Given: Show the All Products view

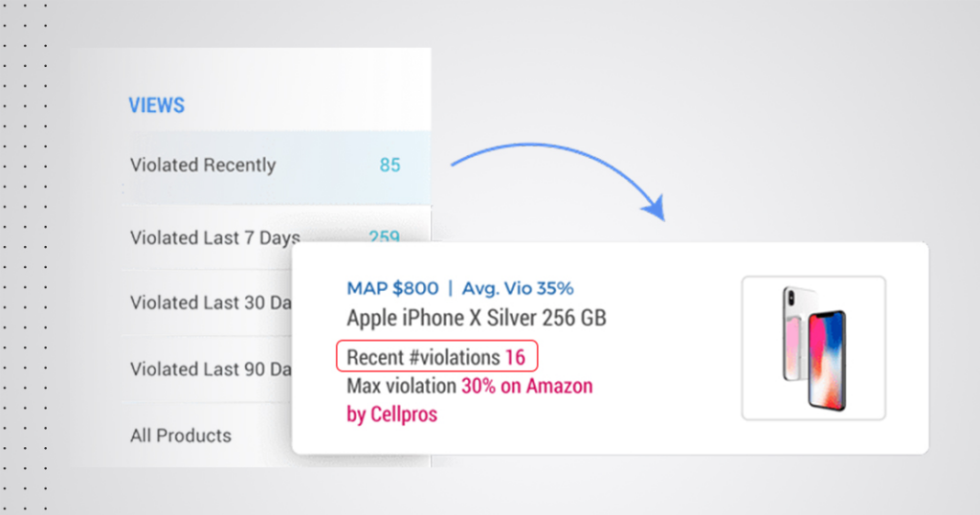Looking at the screenshot, I should tap(181, 436).
